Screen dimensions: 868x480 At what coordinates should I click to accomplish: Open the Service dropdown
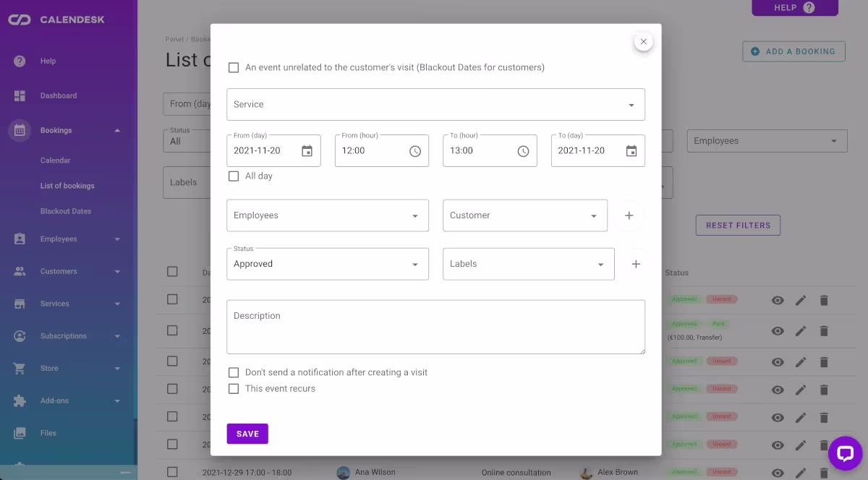point(435,105)
